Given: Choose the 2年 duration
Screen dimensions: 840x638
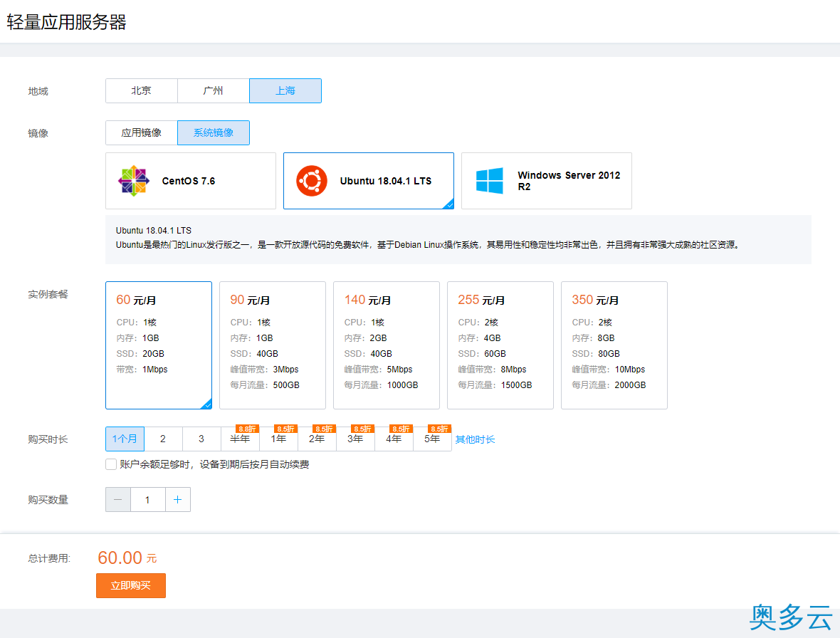Looking at the screenshot, I should [317, 439].
